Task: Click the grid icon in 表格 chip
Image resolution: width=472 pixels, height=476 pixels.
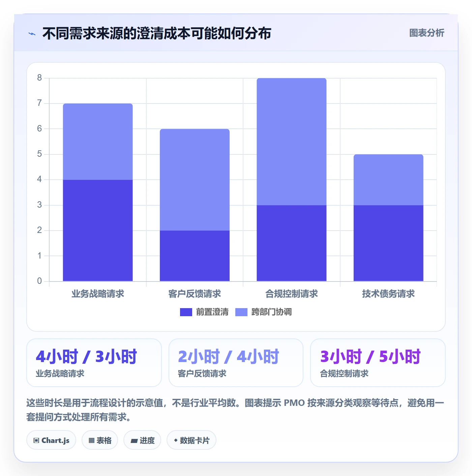Action: tap(91, 441)
